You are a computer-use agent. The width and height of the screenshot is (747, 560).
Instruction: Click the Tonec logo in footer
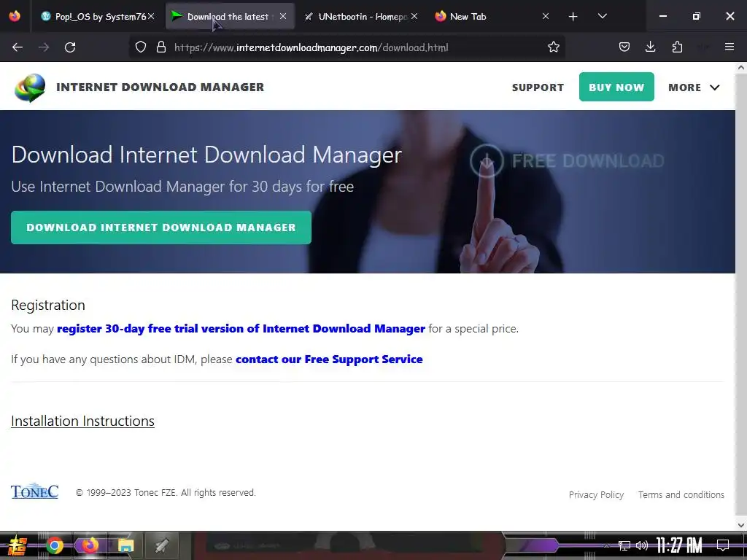(x=35, y=491)
